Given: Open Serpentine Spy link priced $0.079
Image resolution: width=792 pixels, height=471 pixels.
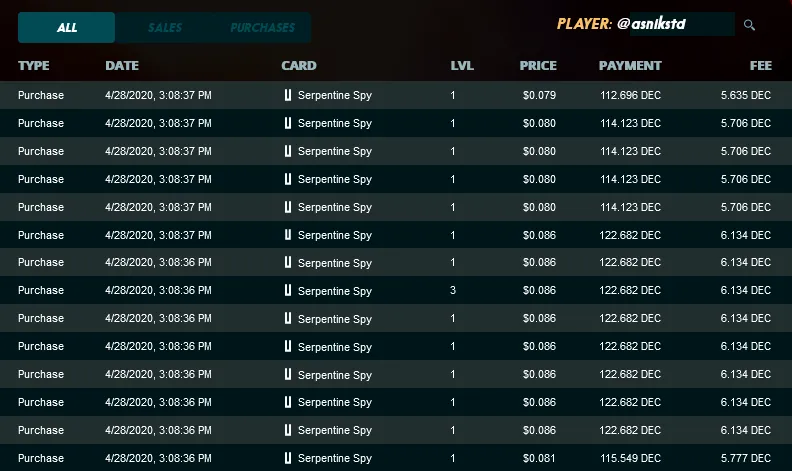Looking at the screenshot, I should [334, 95].
